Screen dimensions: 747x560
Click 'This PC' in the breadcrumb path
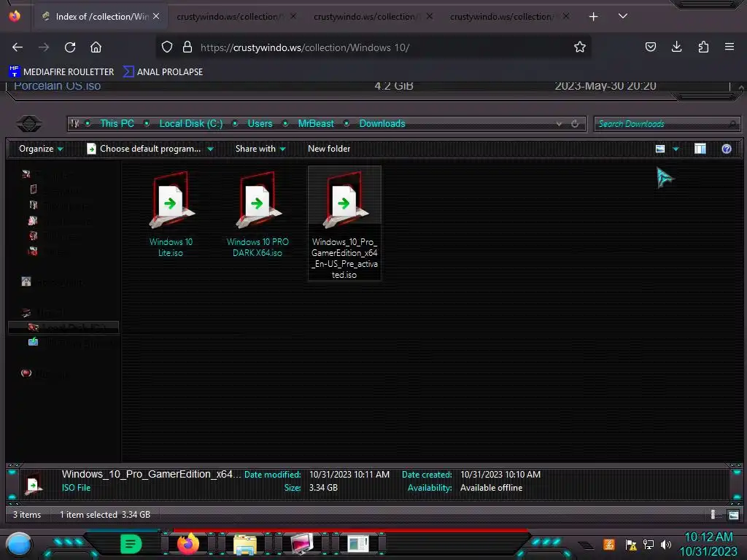(117, 123)
